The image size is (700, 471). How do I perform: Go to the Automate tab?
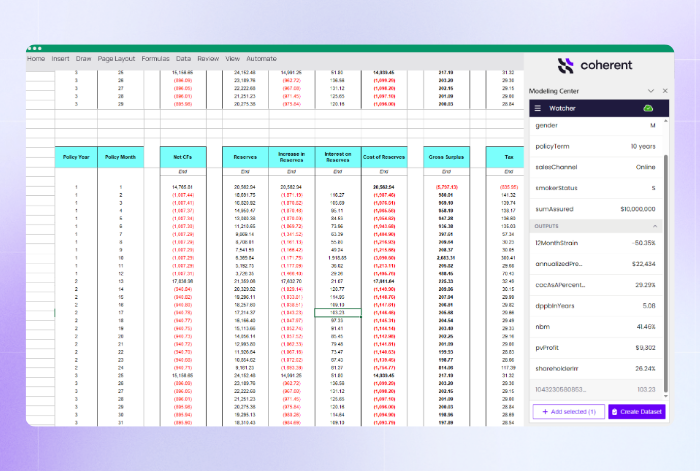coord(261,59)
